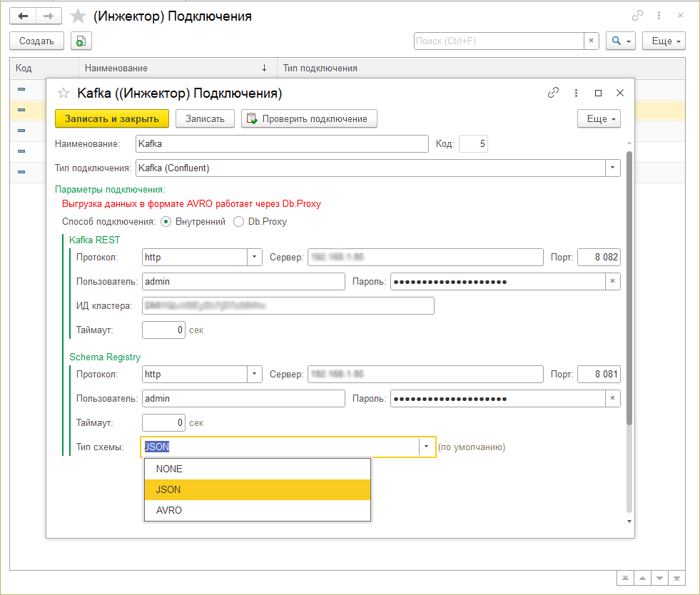Expand Schema Registry Протокол dropdown
700x595 pixels.
pos(255,374)
